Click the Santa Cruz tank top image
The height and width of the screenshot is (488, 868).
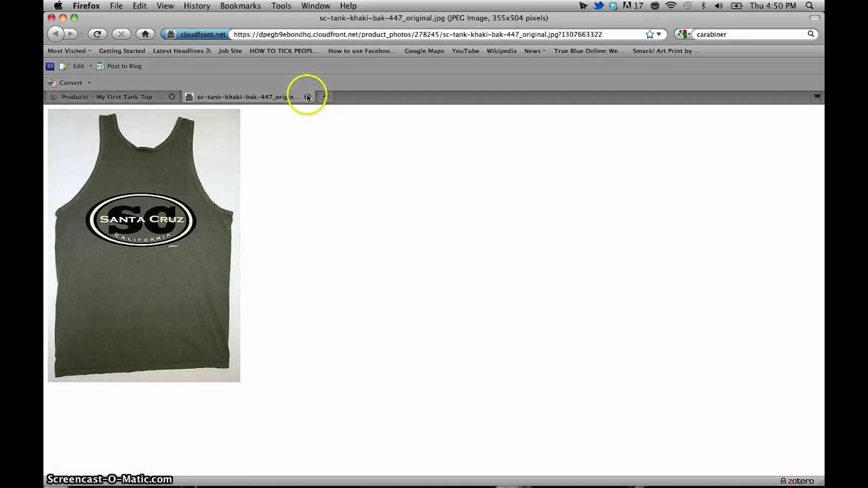click(x=144, y=245)
